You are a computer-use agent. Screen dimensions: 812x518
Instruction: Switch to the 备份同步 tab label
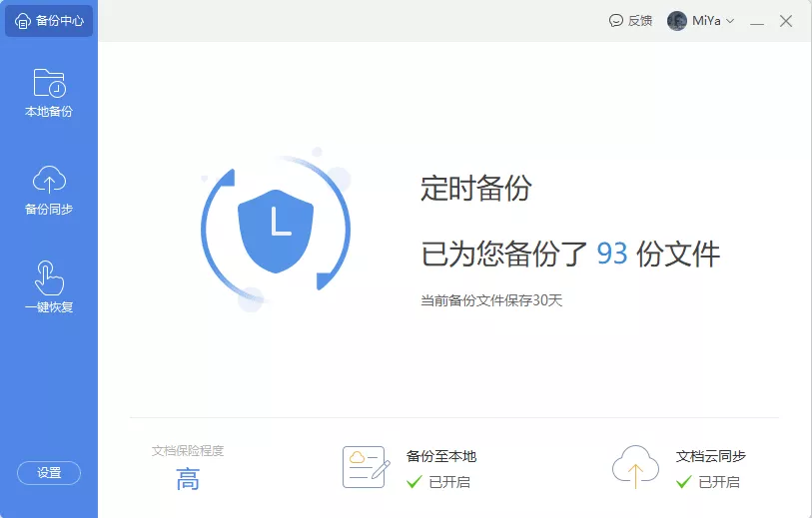click(x=49, y=210)
